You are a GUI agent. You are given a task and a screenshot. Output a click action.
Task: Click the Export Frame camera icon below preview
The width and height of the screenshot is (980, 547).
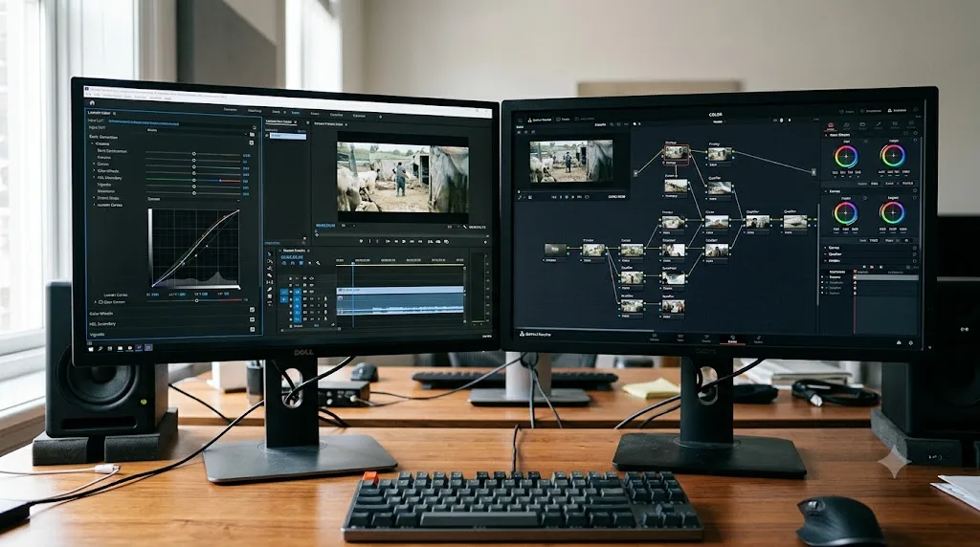[x=446, y=242]
